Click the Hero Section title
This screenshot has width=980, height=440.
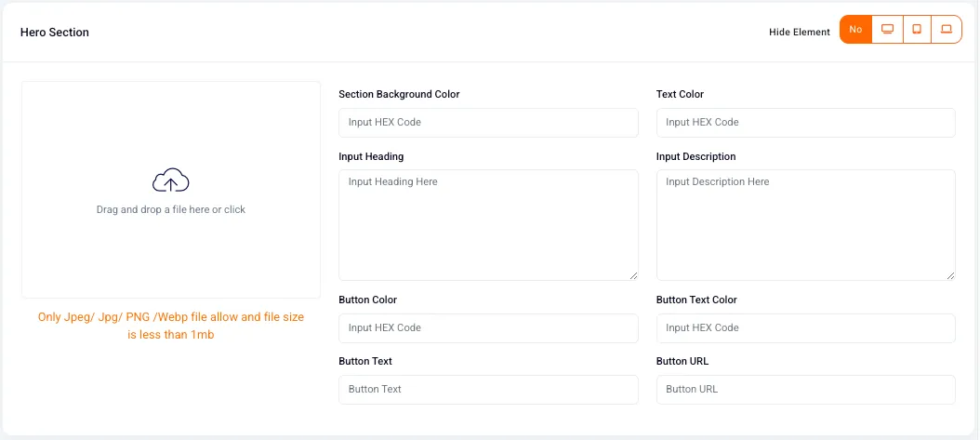click(x=55, y=33)
